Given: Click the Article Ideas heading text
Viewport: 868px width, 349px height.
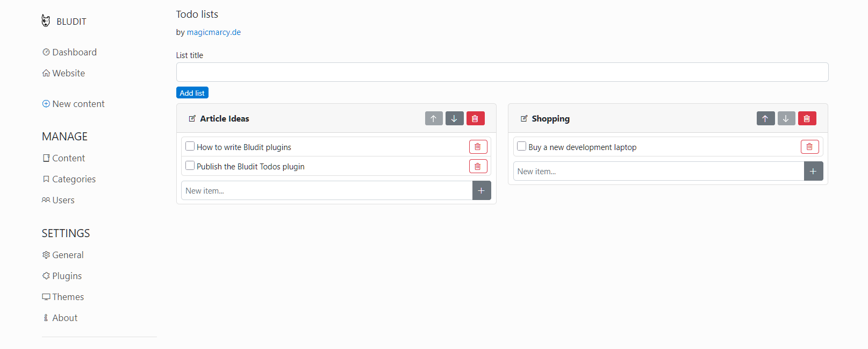Looking at the screenshot, I should [225, 118].
